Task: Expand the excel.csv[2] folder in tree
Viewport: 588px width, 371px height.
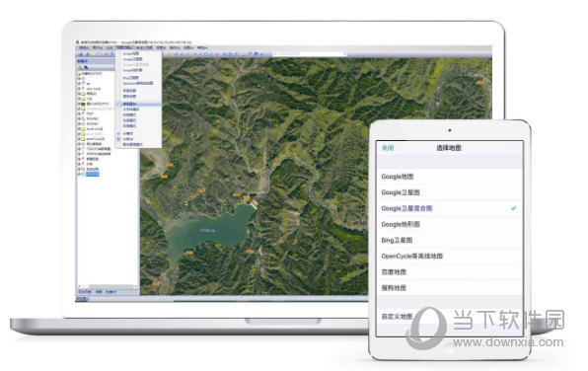Action: click(79, 128)
